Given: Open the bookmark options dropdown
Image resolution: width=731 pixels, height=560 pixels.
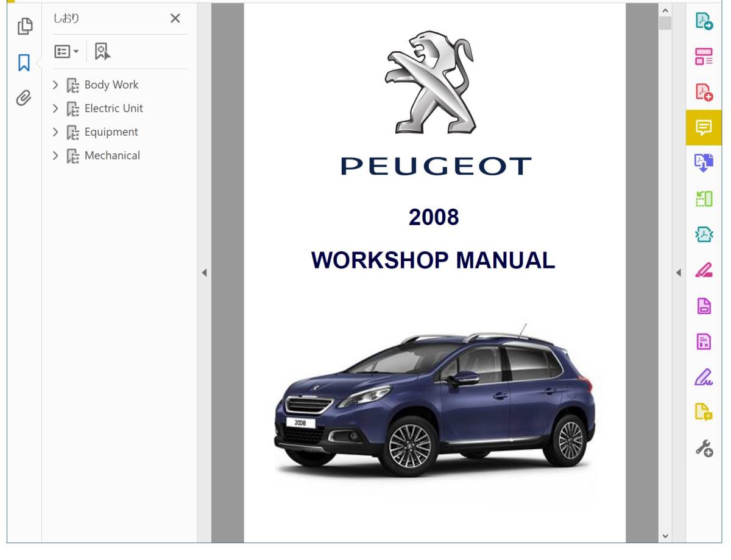Looking at the screenshot, I should [x=66, y=52].
